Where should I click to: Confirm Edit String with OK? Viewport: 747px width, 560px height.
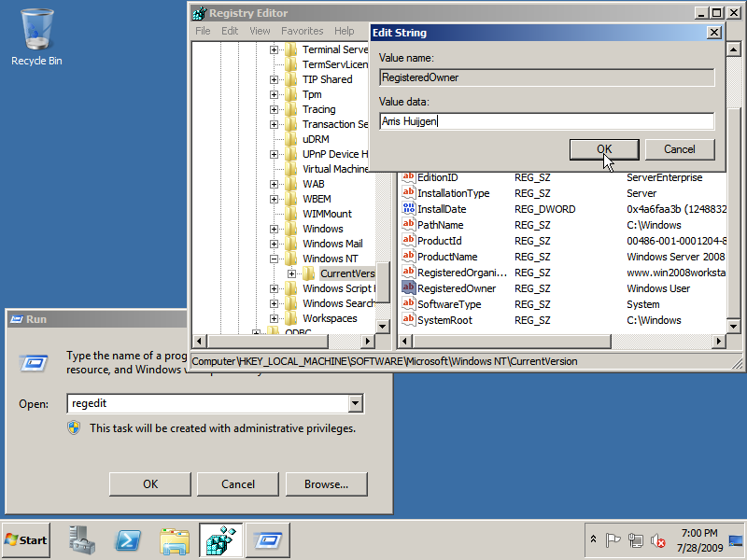[x=604, y=149]
